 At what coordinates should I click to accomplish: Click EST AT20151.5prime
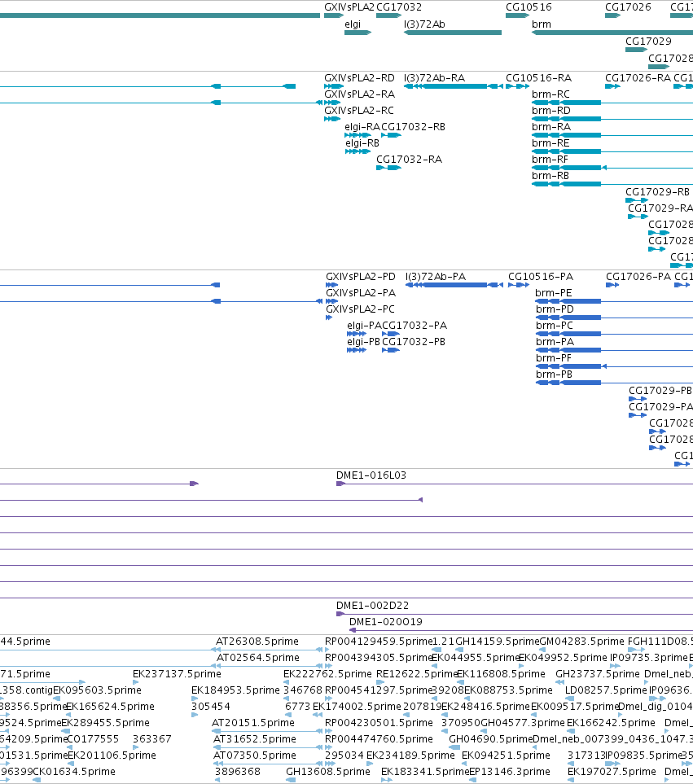tap(253, 723)
